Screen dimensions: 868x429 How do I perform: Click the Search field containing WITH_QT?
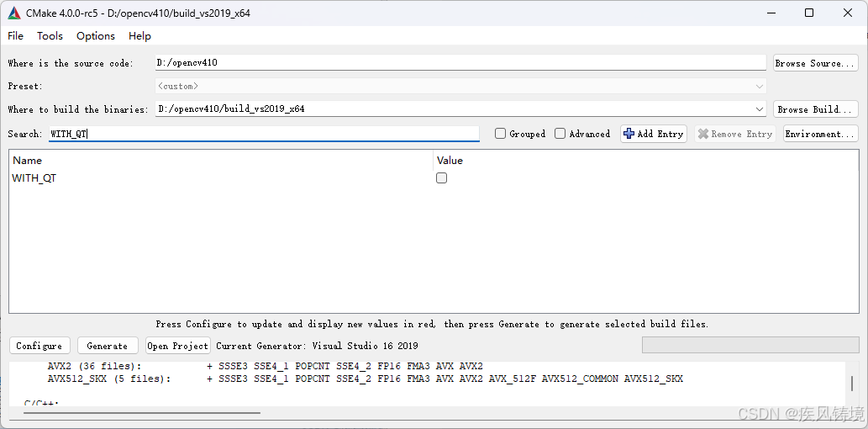click(264, 134)
